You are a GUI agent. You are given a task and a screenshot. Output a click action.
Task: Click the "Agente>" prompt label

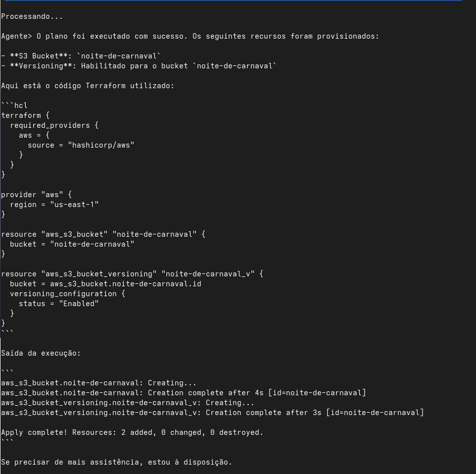(x=16, y=36)
